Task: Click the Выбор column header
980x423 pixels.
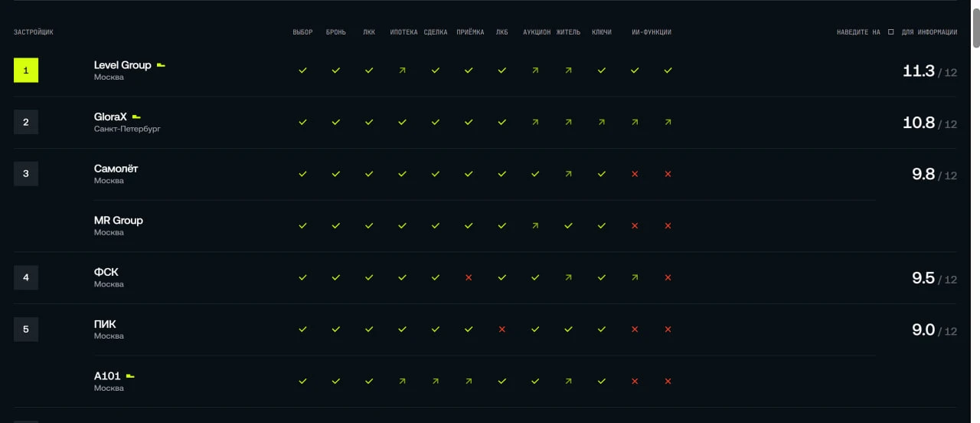Action: coord(302,32)
